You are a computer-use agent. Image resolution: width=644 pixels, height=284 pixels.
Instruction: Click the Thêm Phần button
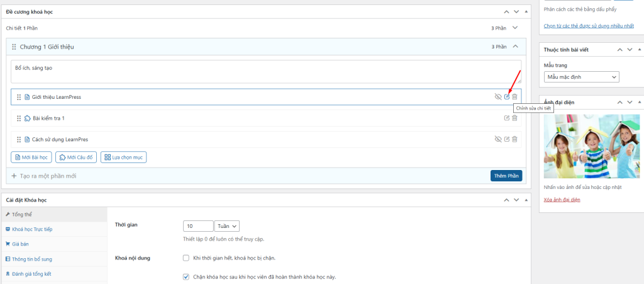(x=506, y=176)
